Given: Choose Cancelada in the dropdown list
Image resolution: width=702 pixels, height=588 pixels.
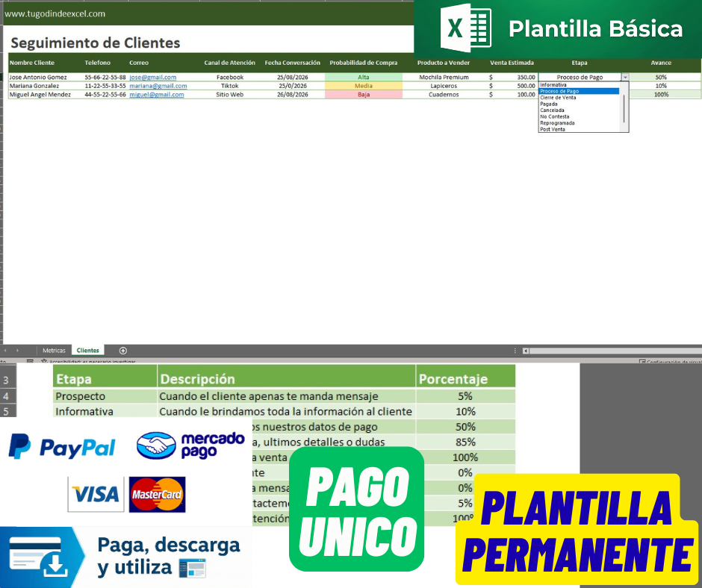Looking at the screenshot, I should [552, 110].
